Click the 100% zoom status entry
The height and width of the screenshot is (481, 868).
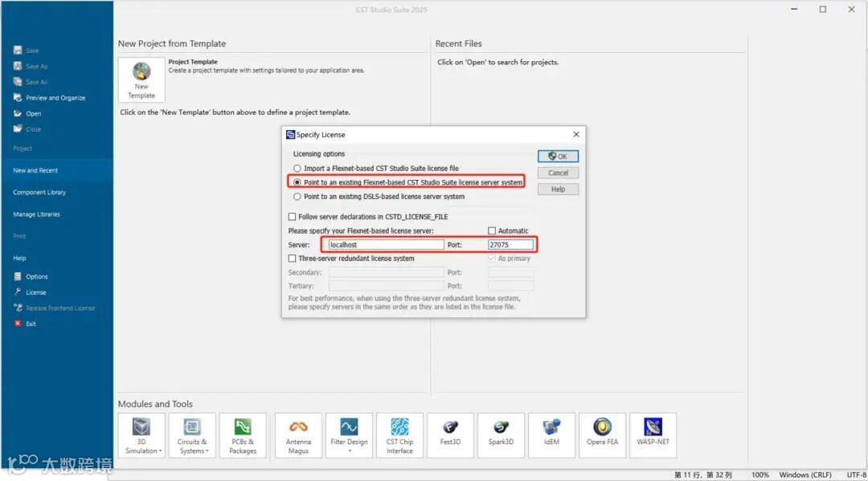(760, 475)
